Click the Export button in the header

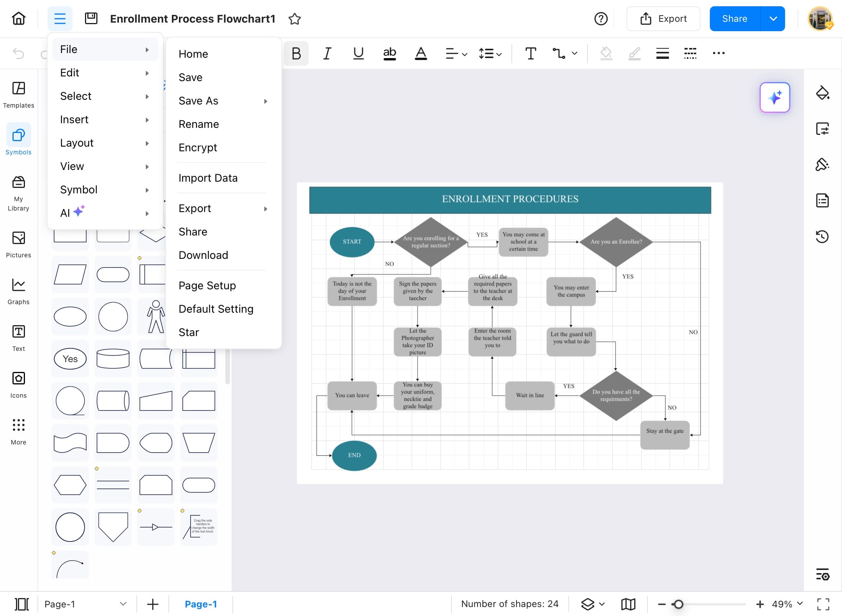(x=663, y=19)
